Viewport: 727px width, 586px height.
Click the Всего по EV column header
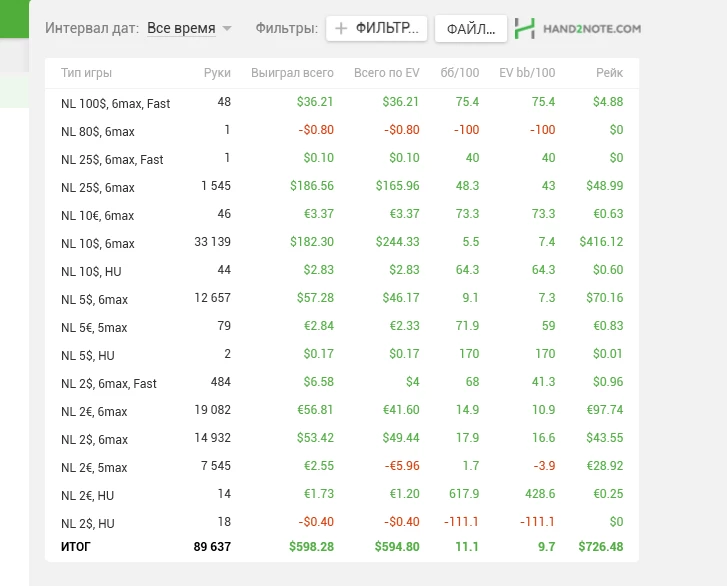(x=386, y=73)
